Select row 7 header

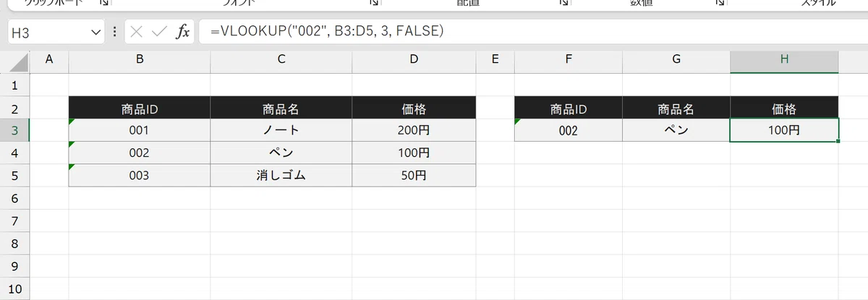[x=14, y=220]
